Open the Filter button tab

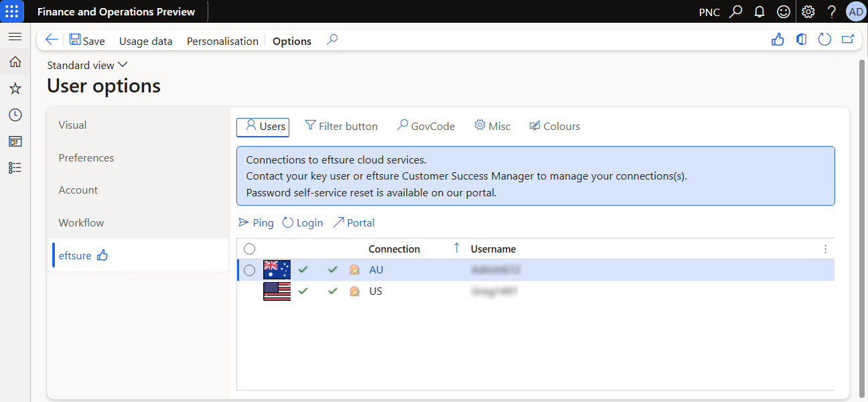[x=341, y=126]
